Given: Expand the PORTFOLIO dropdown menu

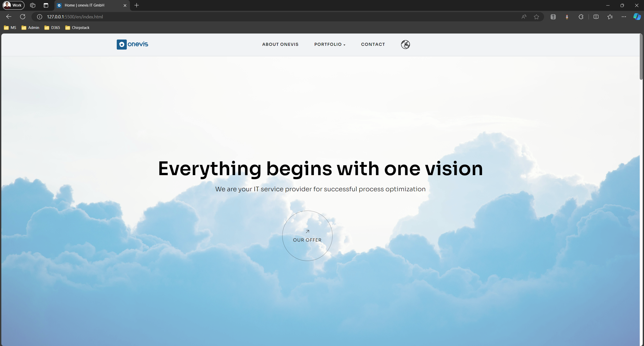Looking at the screenshot, I should click(x=330, y=44).
